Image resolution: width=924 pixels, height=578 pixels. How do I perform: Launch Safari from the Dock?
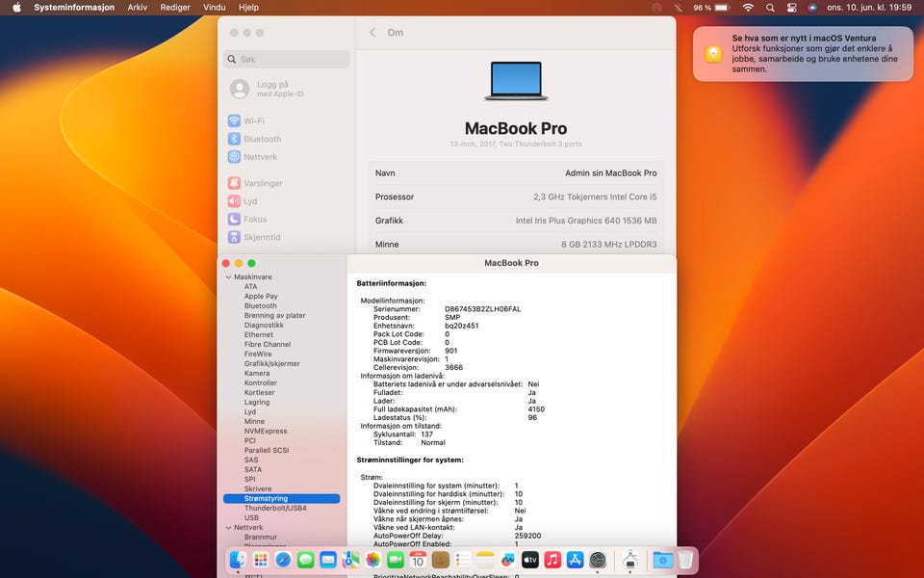(x=283, y=559)
